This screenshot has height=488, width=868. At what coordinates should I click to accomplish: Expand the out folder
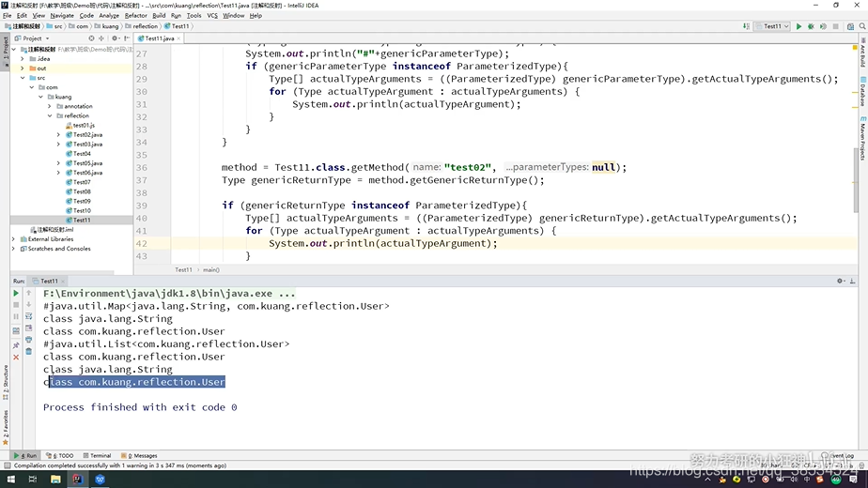coord(23,69)
